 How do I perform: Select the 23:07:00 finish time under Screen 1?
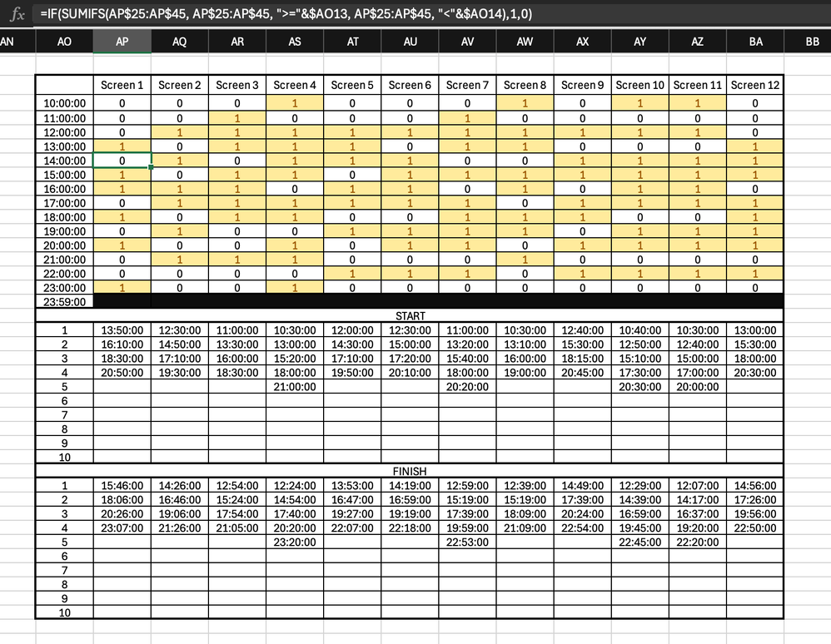[x=122, y=528]
